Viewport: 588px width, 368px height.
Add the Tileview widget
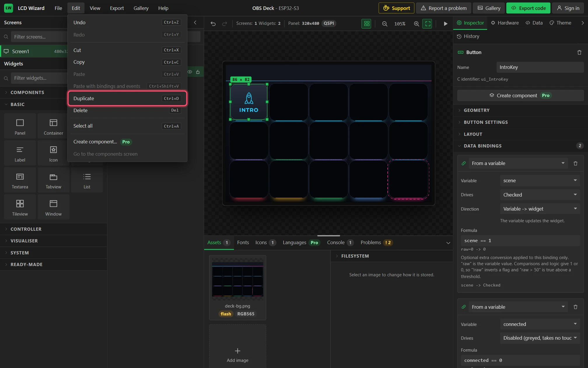coord(20,207)
